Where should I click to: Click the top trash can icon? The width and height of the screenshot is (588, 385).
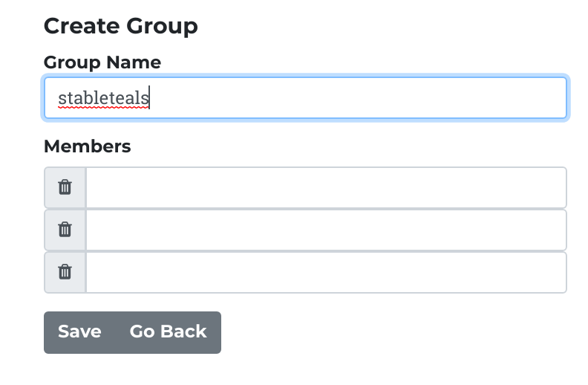(65, 187)
